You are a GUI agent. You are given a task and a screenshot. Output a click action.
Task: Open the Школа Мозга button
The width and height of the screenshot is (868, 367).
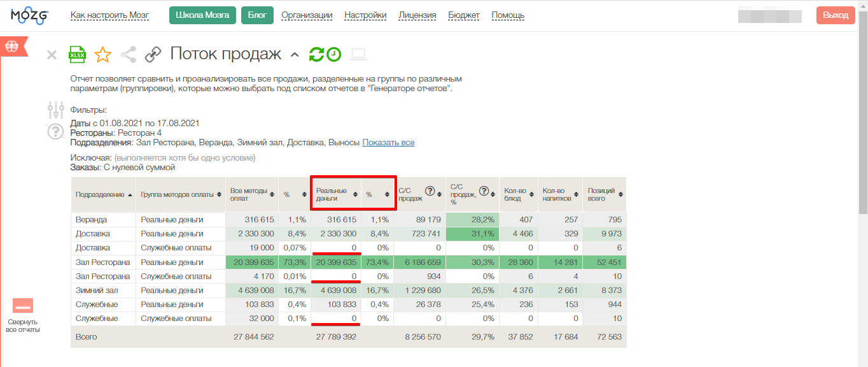pos(202,15)
